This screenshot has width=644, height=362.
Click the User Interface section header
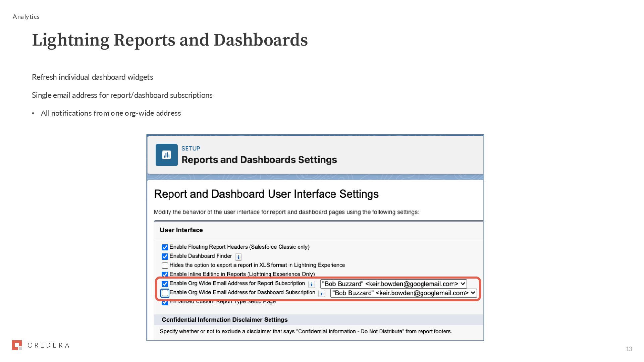[181, 230]
